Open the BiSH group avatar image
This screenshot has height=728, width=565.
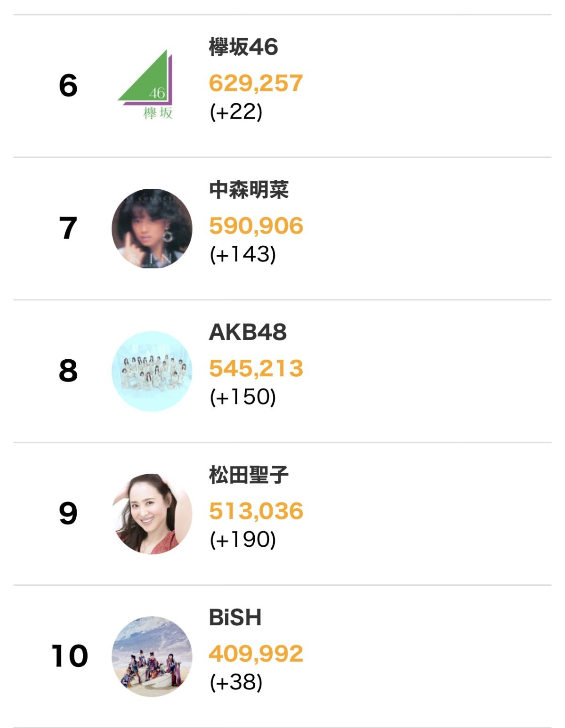pyautogui.click(x=152, y=656)
